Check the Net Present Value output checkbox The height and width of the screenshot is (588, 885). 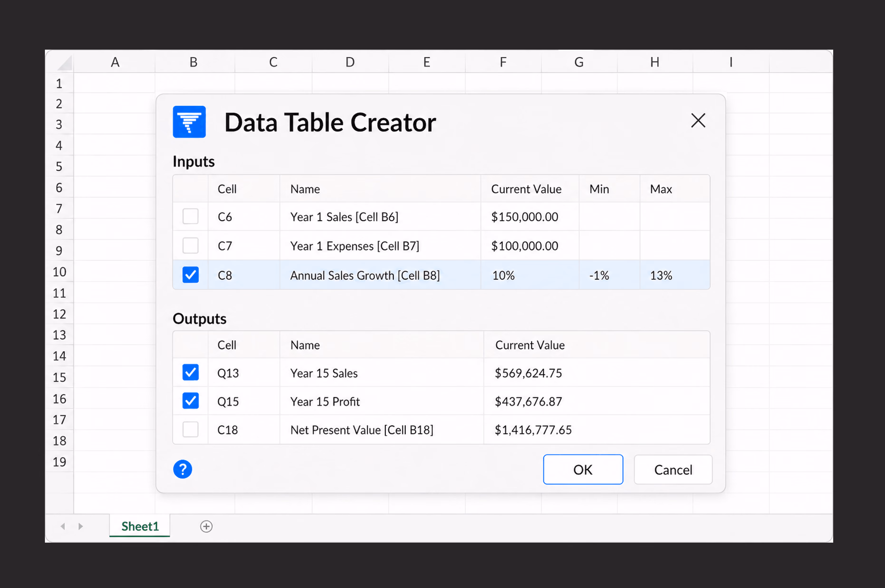point(191,429)
